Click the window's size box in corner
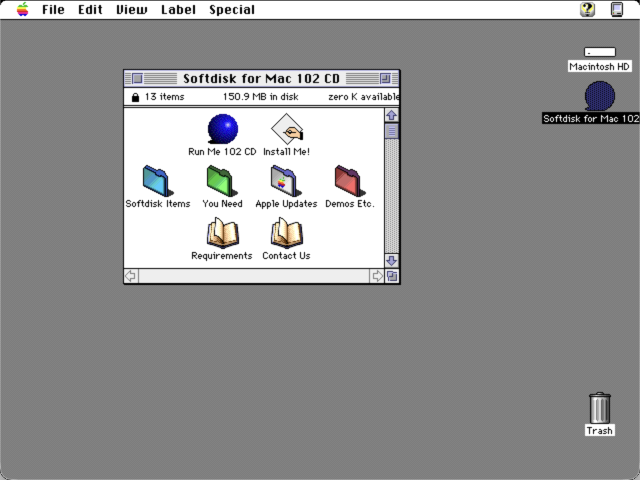Screen dimensions: 640x480 point(392,276)
